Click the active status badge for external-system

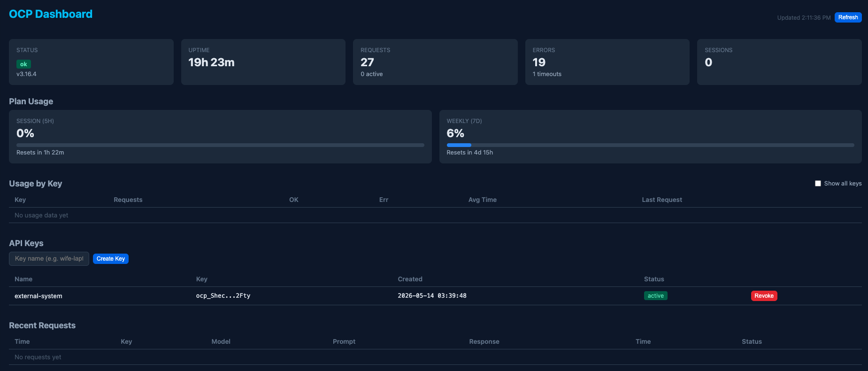[655, 296]
